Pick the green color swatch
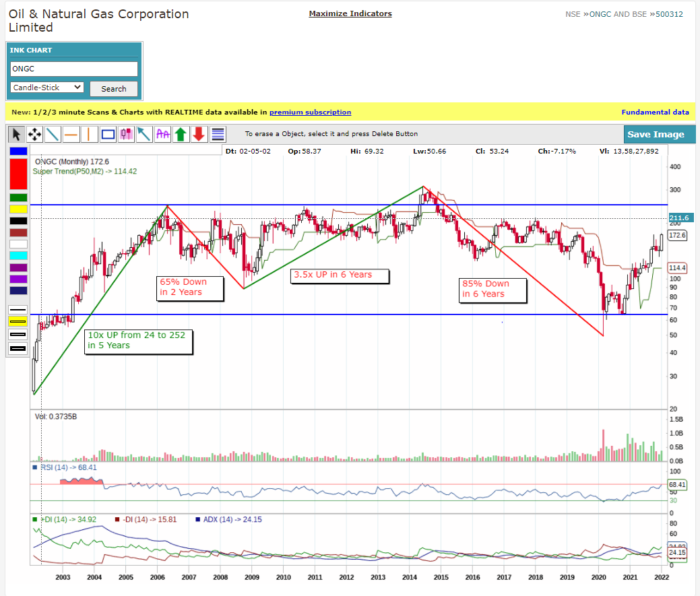The width and height of the screenshot is (700, 596). tap(18, 197)
